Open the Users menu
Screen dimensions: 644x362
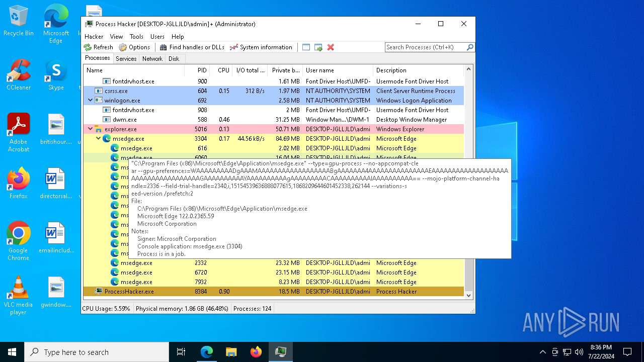(157, 37)
